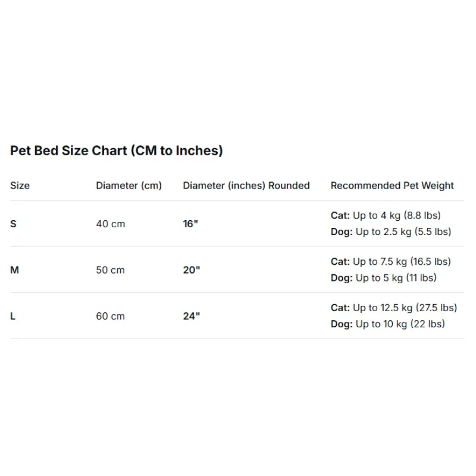The width and height of the screenshot is (476, 476).
Task: Click the Diameter (inches) Rounded header
Action: point(246,186)
